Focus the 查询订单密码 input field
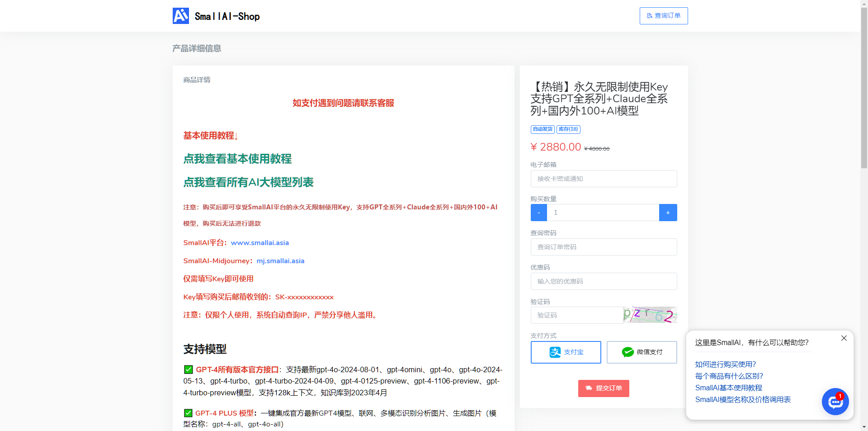 [604, 247]
